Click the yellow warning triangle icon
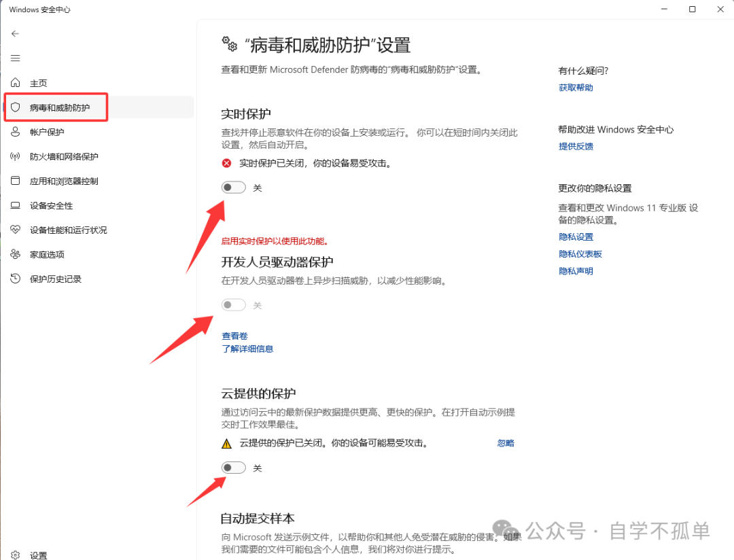 coord(226,443)
